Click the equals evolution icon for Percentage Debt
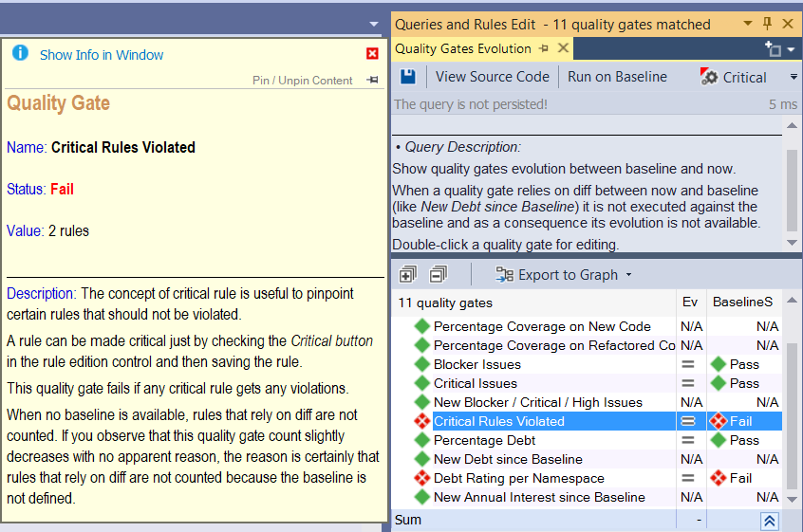This screenshot has height=532, width=803. [688, 440]
